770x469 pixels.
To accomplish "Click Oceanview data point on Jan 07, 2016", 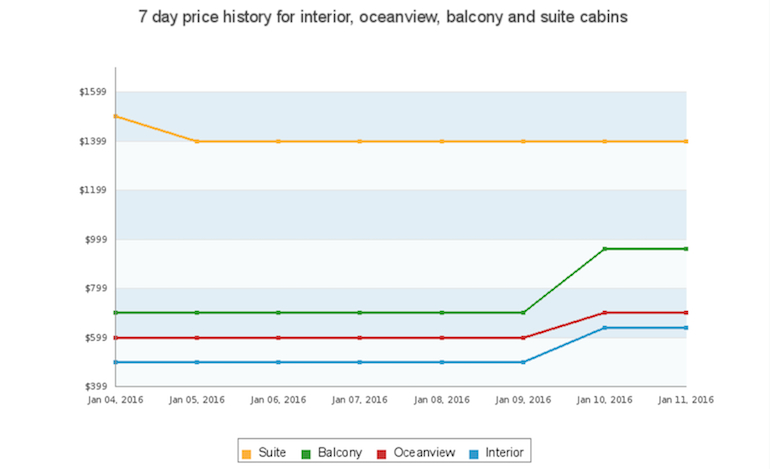I will pyautogui.click(x=360, y=338).
